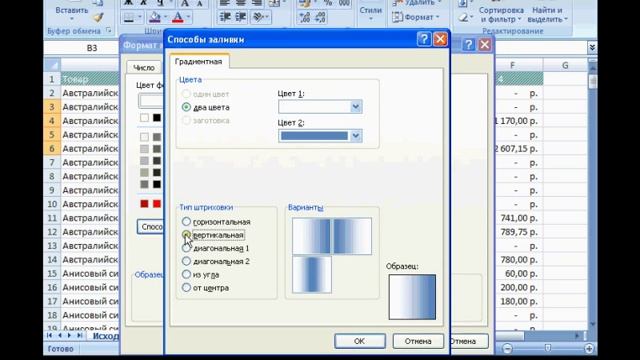This screenshot has height=360, width=640.
Task: Pick the dark red swatch in Формат dialog
Action: coord(144,203)
